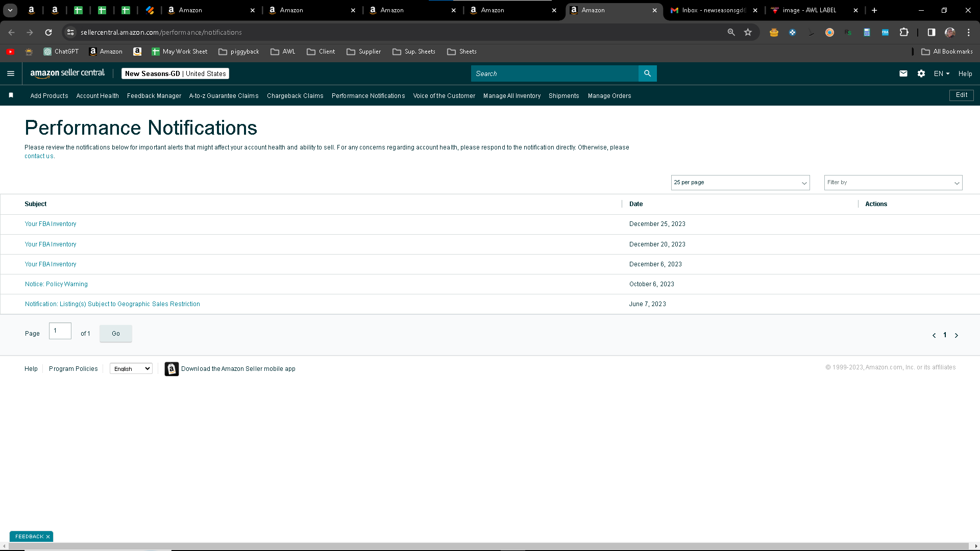The width and height of the screenshot is (980, 551).
Task: Open Manage All Inventory
Action: [512, 96]
